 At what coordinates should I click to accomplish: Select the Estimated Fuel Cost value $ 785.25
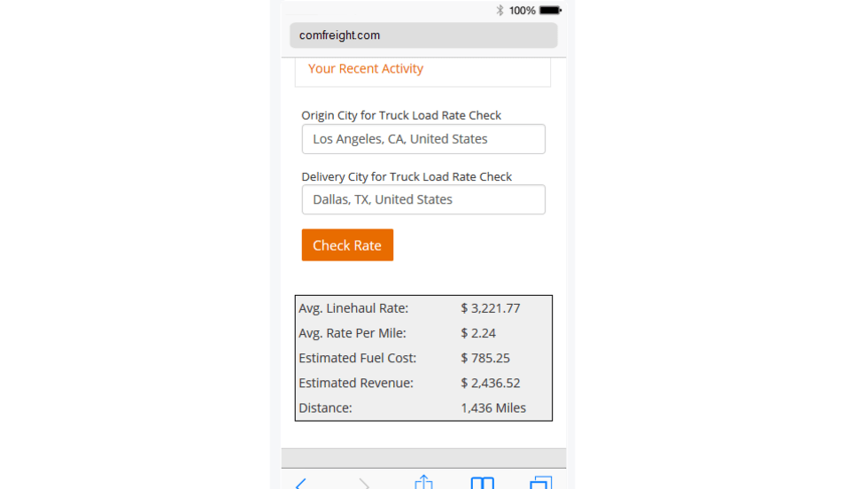[484, 358]
